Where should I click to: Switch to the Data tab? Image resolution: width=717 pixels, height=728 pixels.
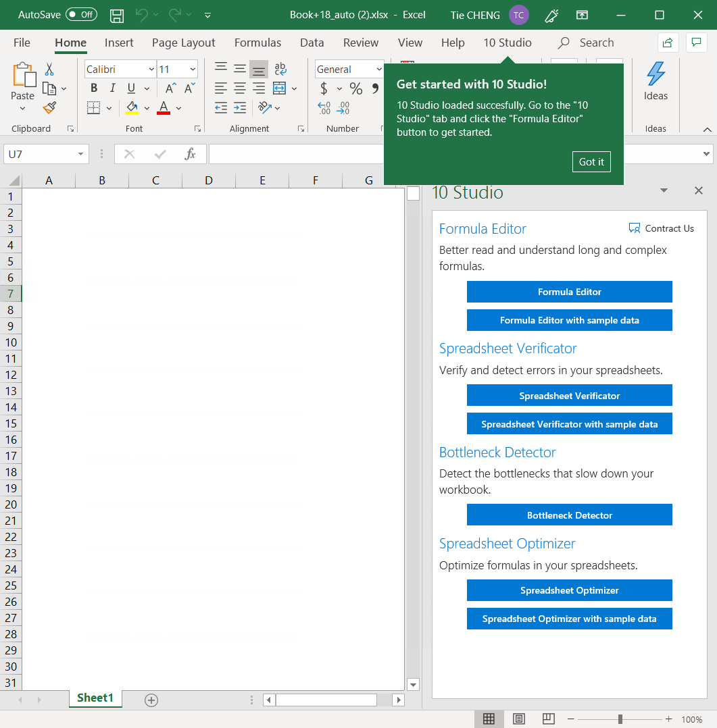pos(312,43)
